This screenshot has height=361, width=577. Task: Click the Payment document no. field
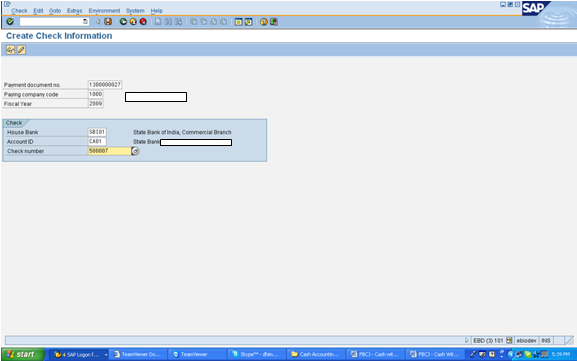coord(105,85)
